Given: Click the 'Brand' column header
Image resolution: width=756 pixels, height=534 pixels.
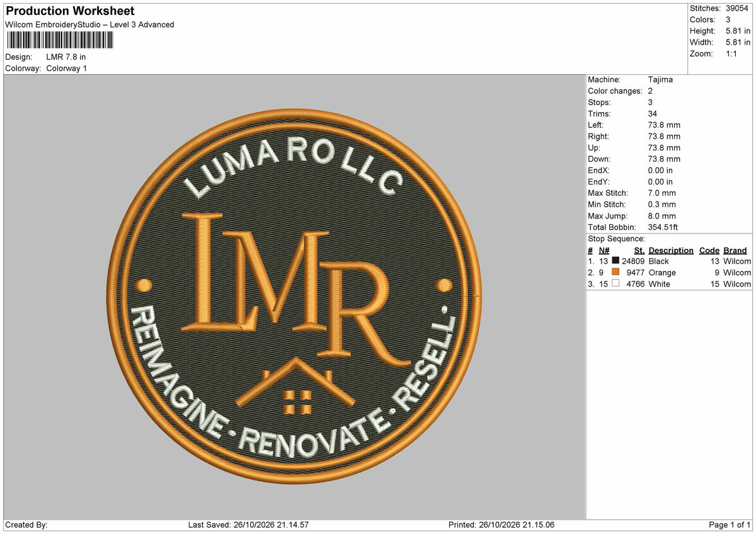Looking at the screenshot, I should point(735,250).
